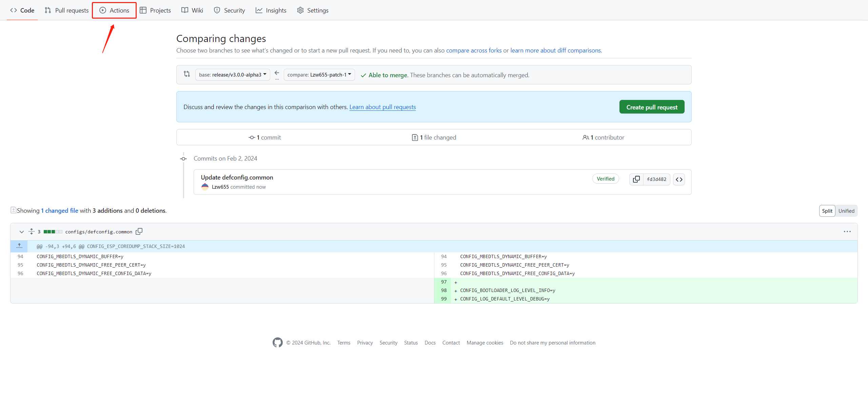This screenshot has height=396, width=868.
Task: Click Create pull request button
Action: tap(652, 107)
